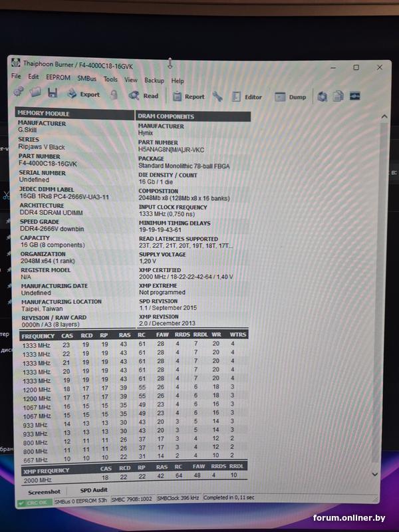Click the SMBClock 396 kHz status field

pos(178,498)
